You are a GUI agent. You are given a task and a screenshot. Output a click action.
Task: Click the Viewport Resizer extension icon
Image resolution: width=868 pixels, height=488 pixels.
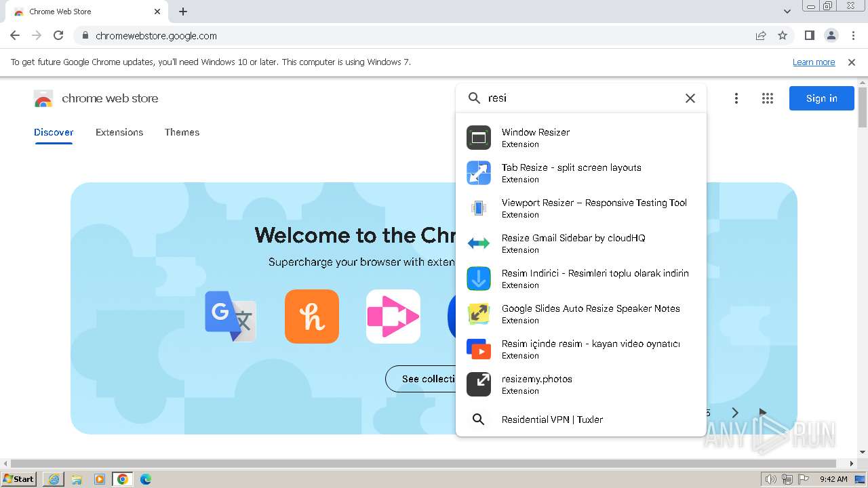(x=479, y=208)
